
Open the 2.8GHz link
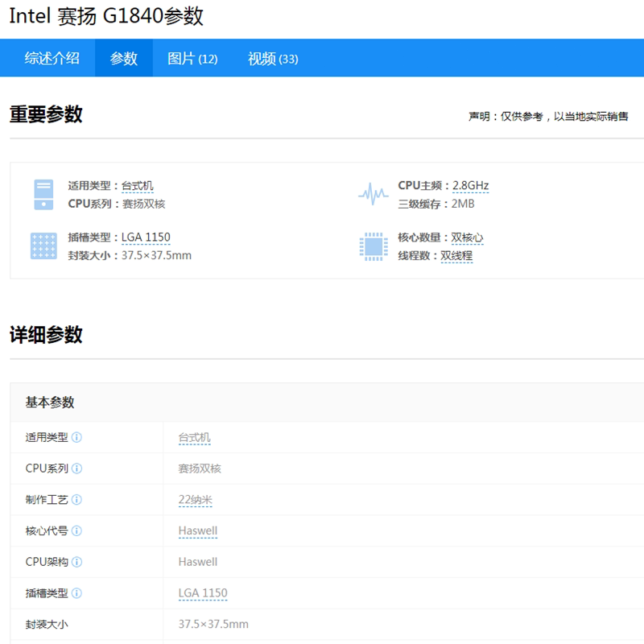pyautogui.click(x=470, y=186)
